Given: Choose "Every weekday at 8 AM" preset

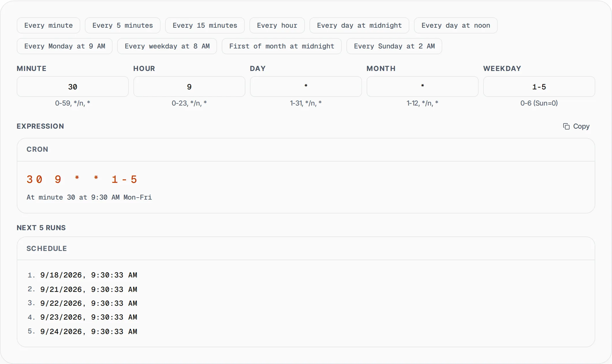Looking at the screenshot, I should (x=167, y=46).
